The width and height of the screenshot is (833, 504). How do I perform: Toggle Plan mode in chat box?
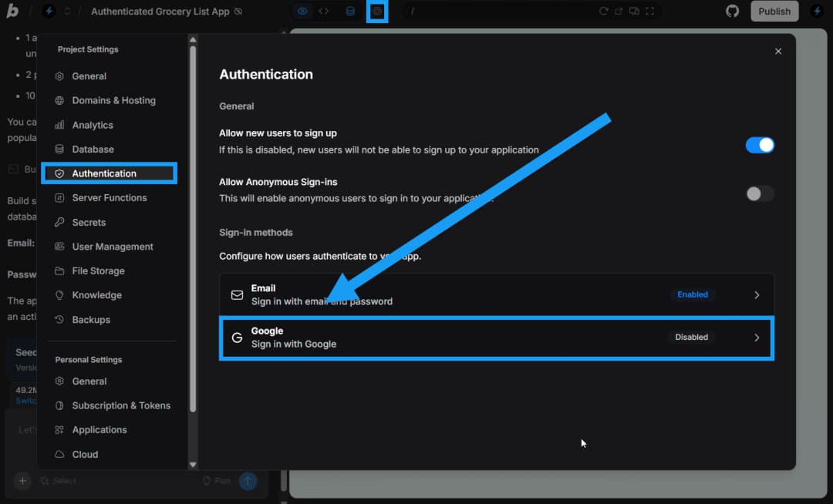point(217,481)
